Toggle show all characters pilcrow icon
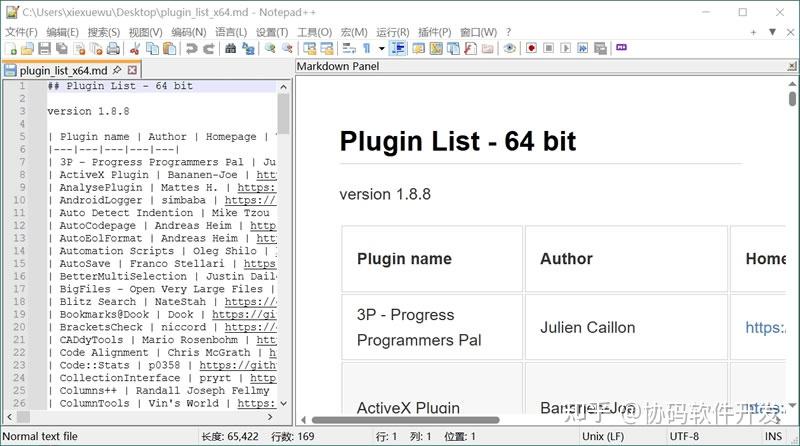The image size is (800, 446). click(x=366, y=48)
